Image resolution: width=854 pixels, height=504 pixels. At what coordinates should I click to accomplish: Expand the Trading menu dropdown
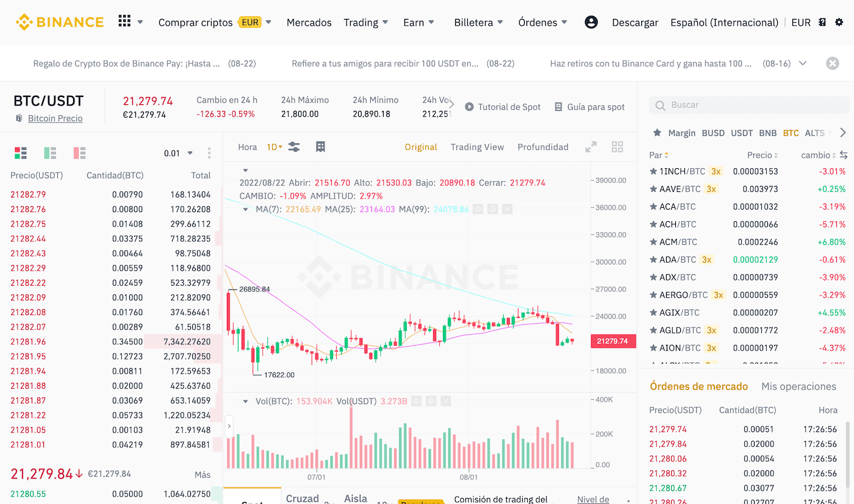(385, 23)
